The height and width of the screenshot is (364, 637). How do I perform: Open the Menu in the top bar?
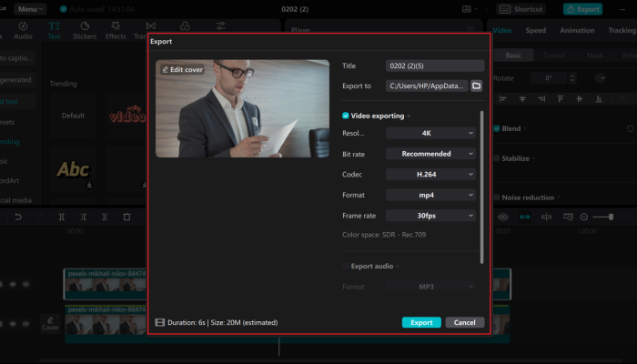click(30, 9)
